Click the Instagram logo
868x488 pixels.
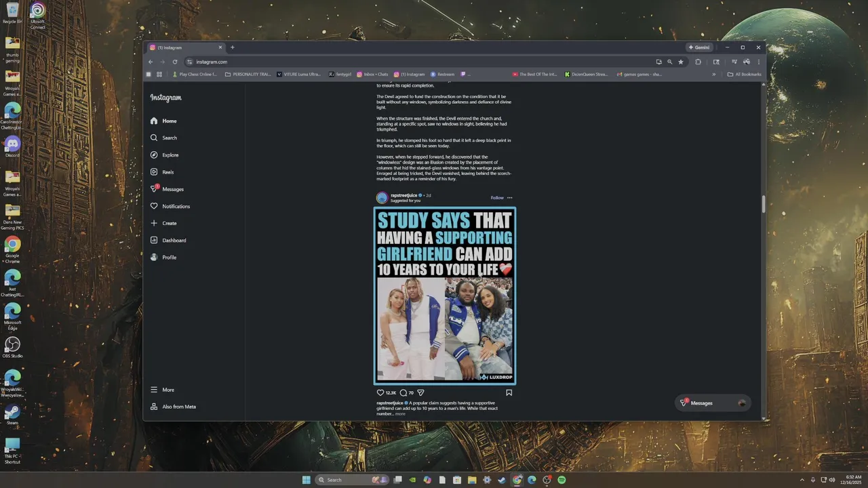[166, 98]
